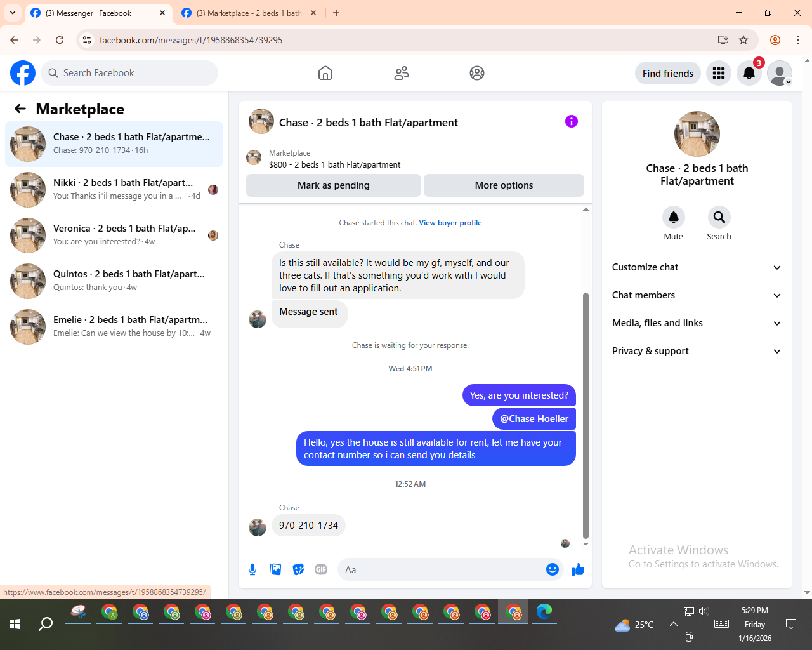Image resolution: width=812 pixels, height=650 pixels.
Task: Expand Privacy & support section
Action: (697, 351)
